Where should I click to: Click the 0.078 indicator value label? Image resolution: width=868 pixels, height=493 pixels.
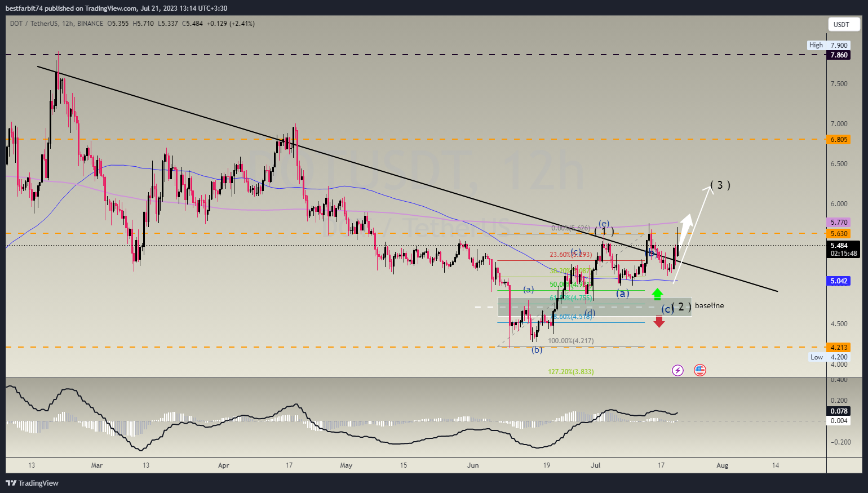click(839, 411)
